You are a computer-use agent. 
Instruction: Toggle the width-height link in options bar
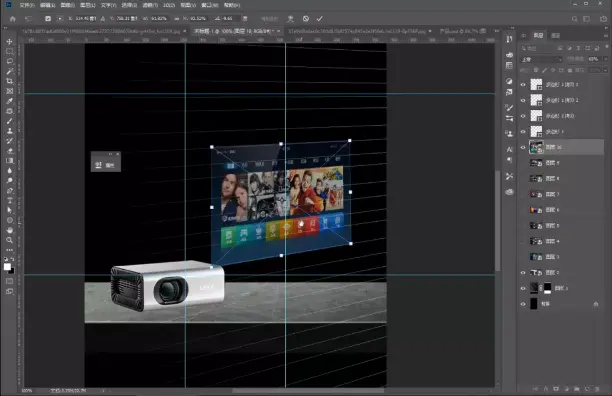pos(176,18)
